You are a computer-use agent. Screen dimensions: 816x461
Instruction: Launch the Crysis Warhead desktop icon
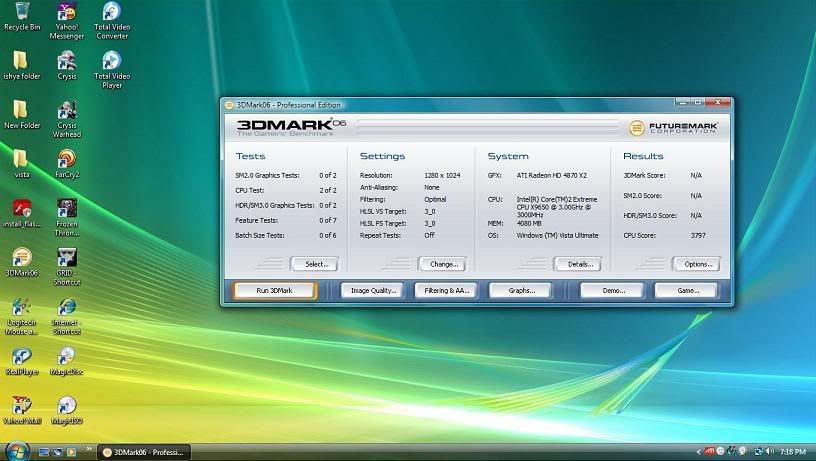point(66,111)
